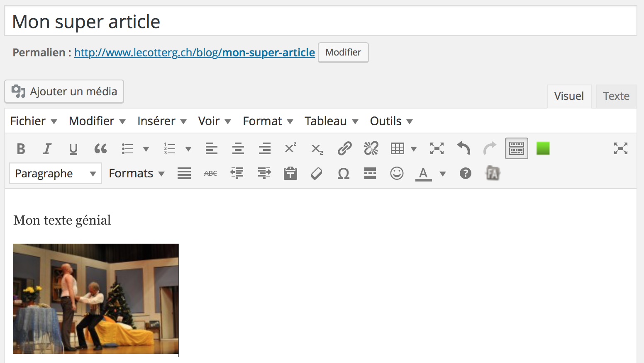Open the text color picker arrow
Image resolution: width=644 pixels, height=363 pixels.
click(443, 174)
